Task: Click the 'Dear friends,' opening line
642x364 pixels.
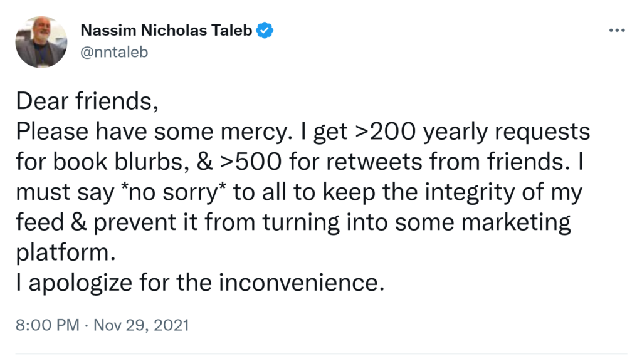Action: point(86,101)
